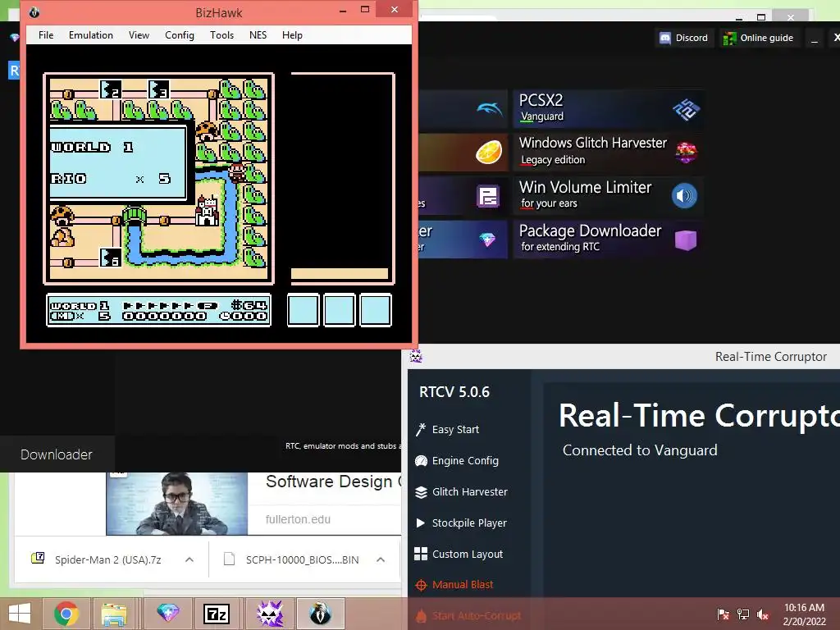Open Stockpile Player in RTCV
The image size is (840, 630).
469,523
